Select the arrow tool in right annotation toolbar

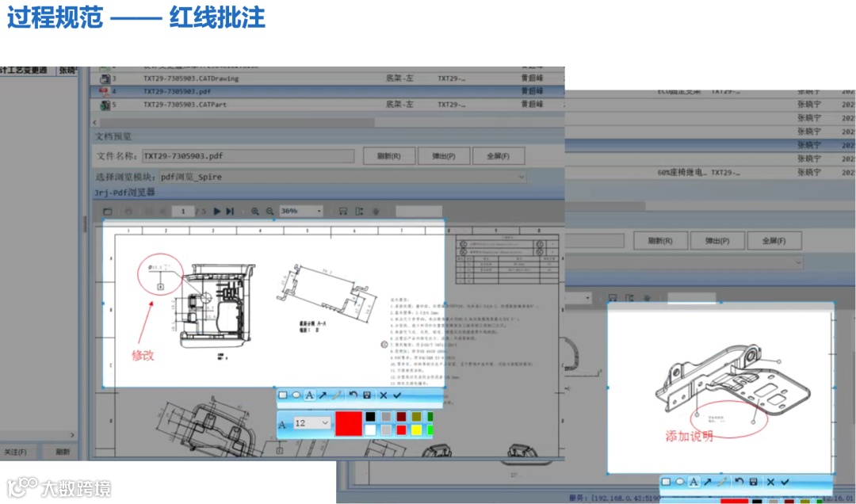click(708, 482)
